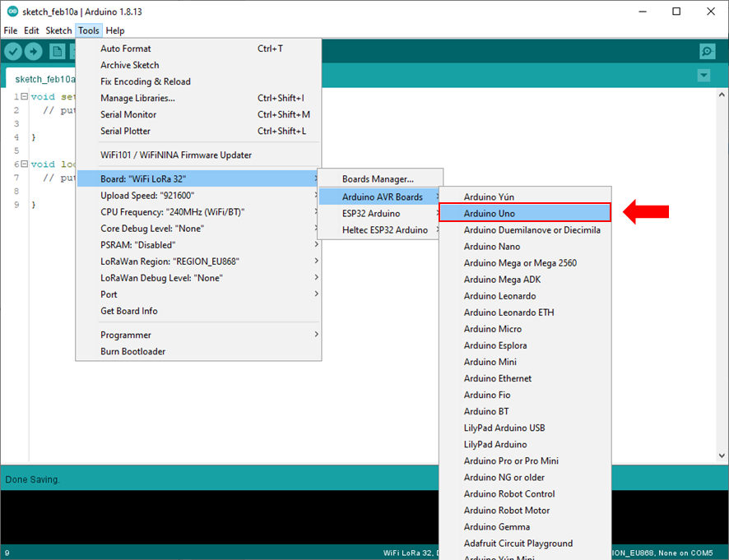Screen dimensions: 729x560
Task: Select Arduino Duemilanove or Diecimila
Action: (525, 230)
